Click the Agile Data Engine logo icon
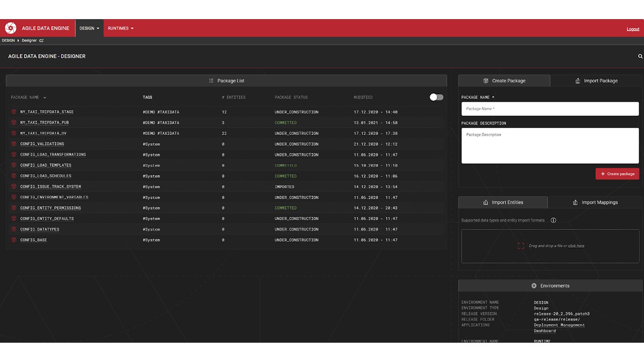 [x=10, y=28]
